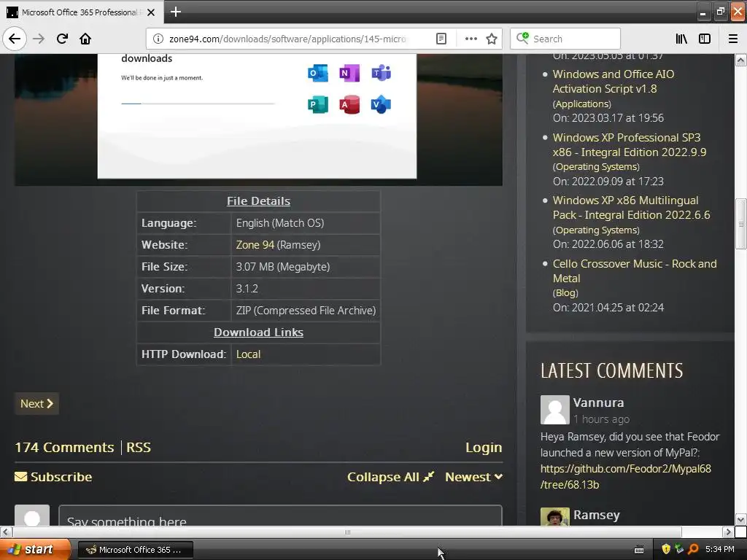Click the vertical scrollbar up arrow
The image size is (747, 560).
click(740, 60)
